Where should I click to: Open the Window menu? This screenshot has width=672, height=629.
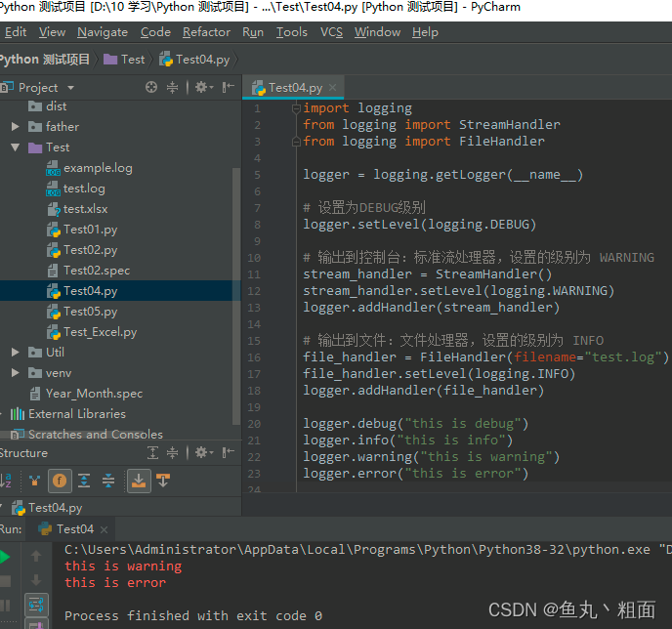click(377, 32)
